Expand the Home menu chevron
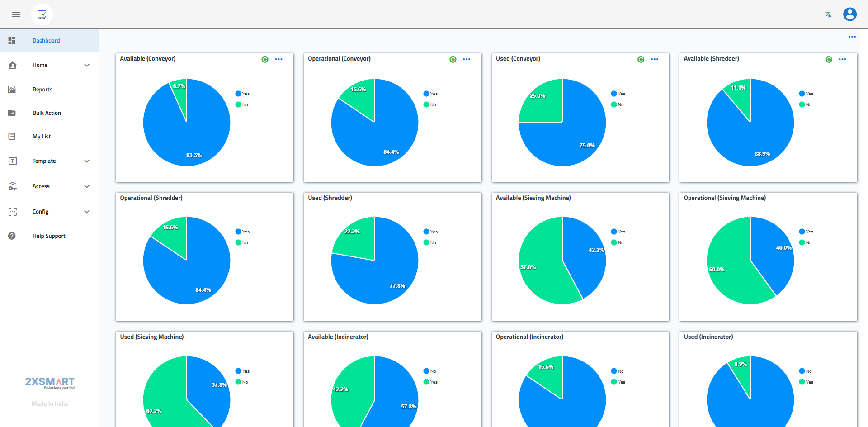The image size is (868, 427). point(87,65)
